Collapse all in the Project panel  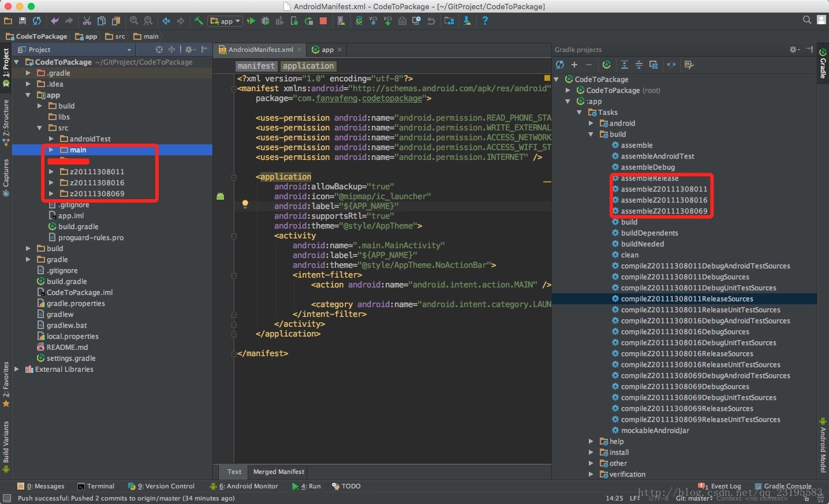click(x=171, y=50)
